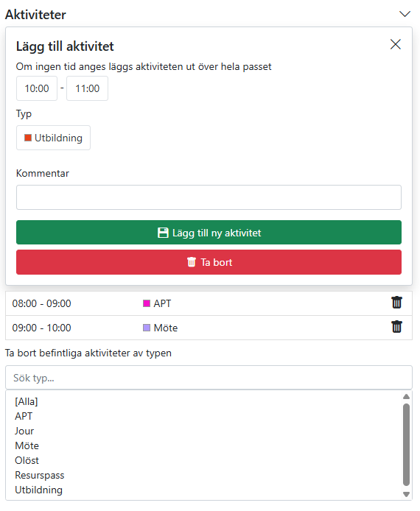This screenshot has height=511, width=420.
Task: Select [Alla] in the type list
Action: click(27, 401)
